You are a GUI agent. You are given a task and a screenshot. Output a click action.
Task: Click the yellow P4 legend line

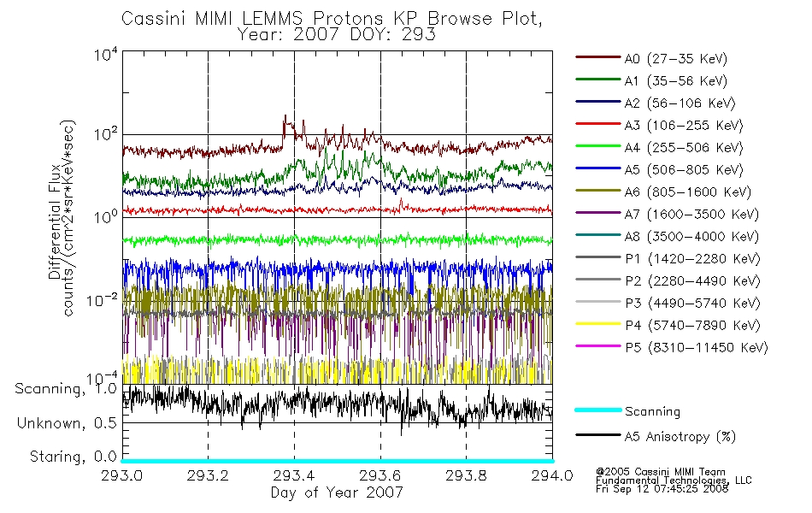[x=598, y=324]
